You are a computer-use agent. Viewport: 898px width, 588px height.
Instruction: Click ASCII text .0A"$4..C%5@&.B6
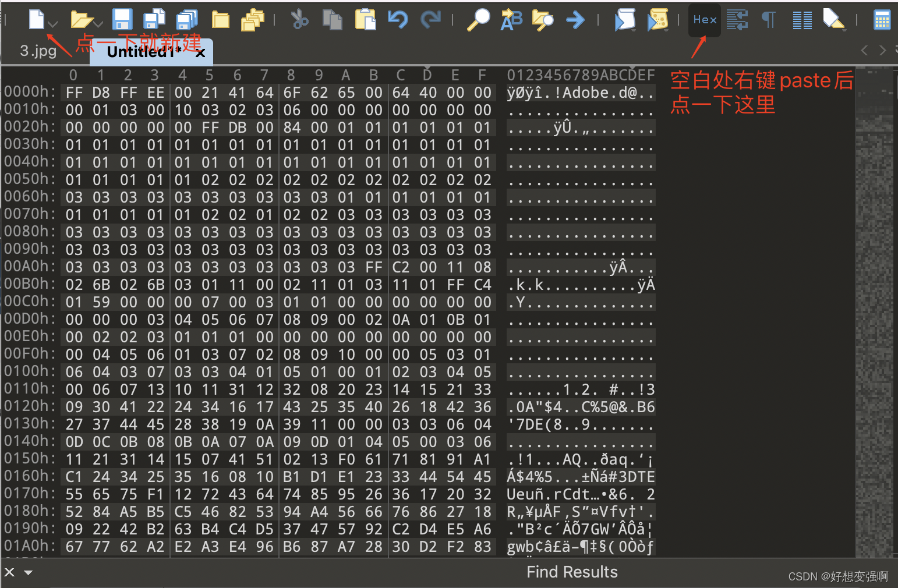coord(581,407)
